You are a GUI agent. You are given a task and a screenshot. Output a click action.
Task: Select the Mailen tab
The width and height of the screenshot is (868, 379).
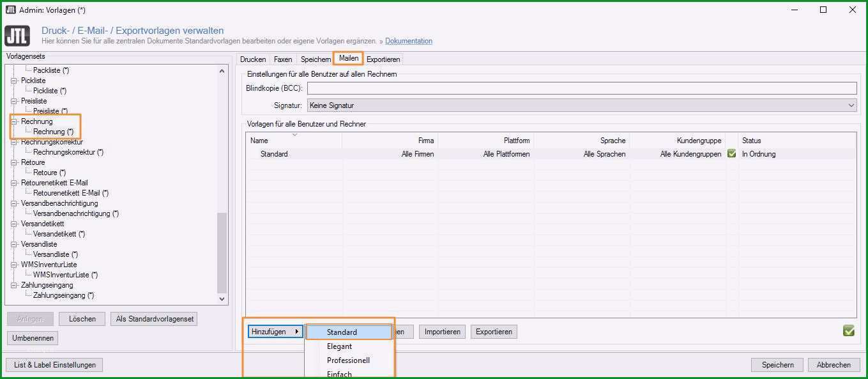349,58
